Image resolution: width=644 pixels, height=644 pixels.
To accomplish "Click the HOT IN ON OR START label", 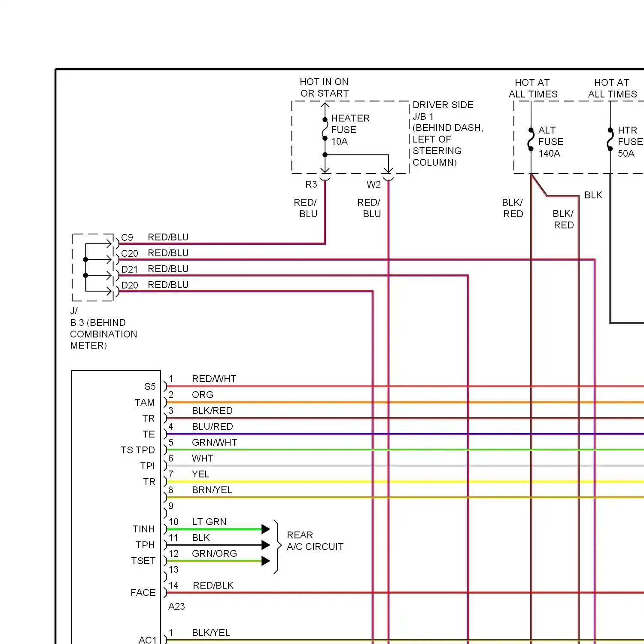I will (324, 88).
